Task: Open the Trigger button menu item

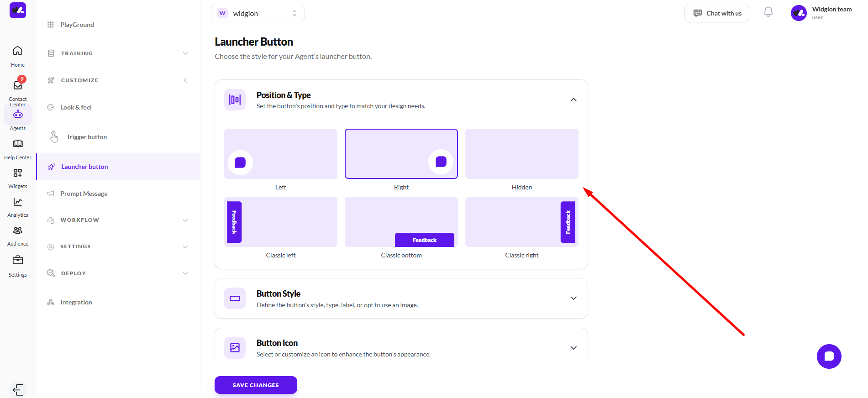Action: 86,137
